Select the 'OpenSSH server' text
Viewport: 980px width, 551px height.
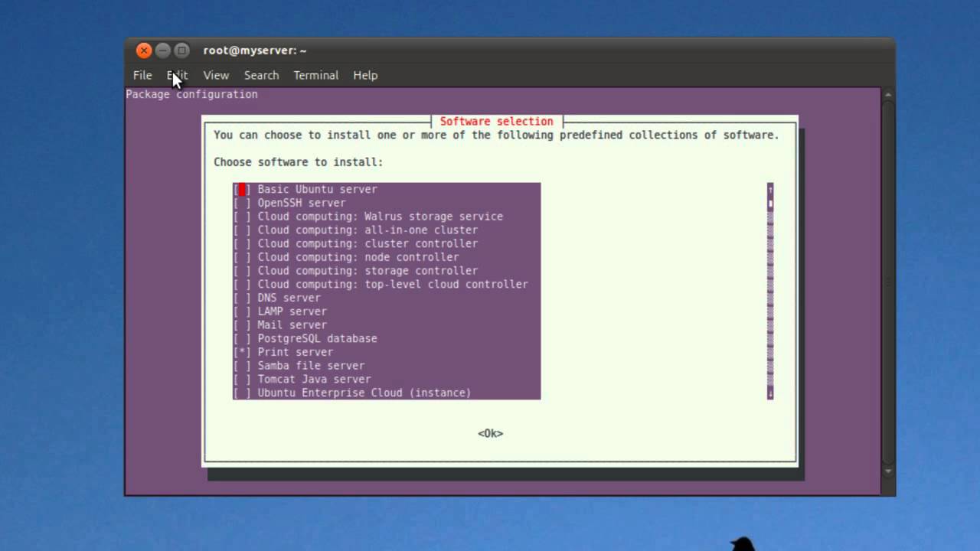[x=302, y=203]
